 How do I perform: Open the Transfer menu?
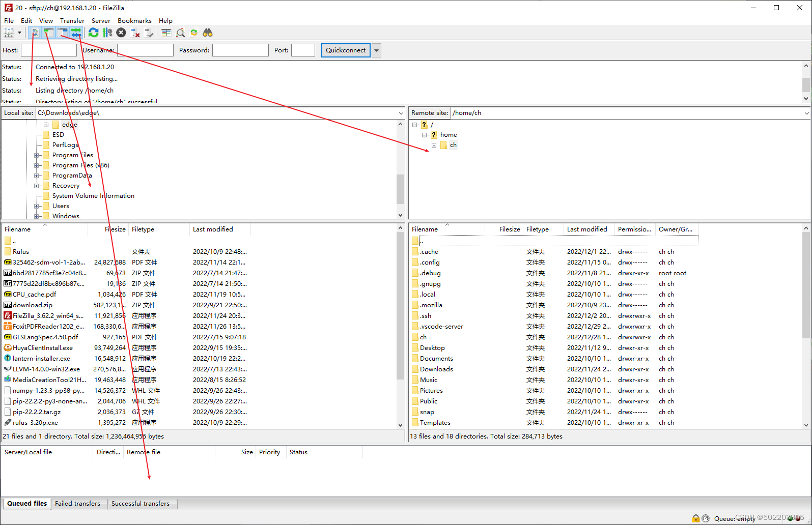(72, 21)
